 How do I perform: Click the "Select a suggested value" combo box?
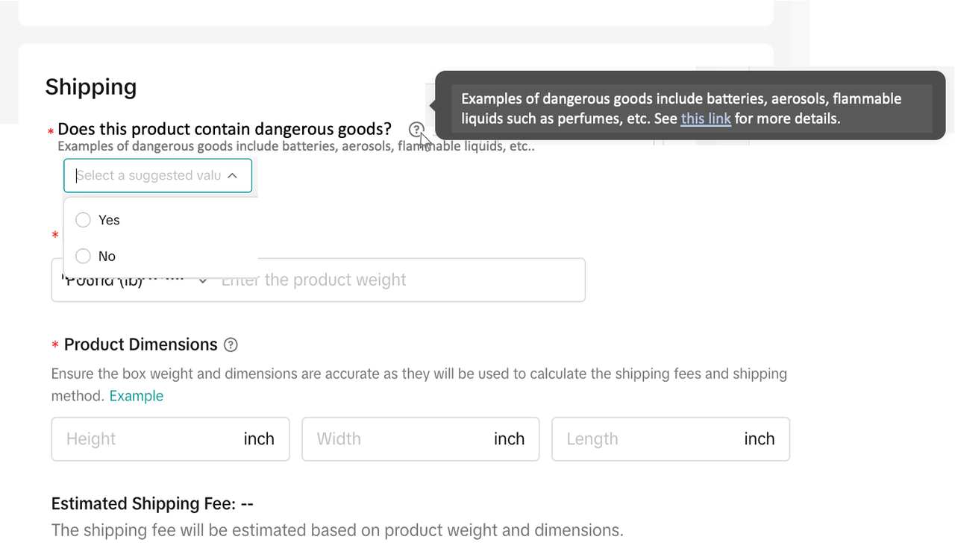pos(148,176)
